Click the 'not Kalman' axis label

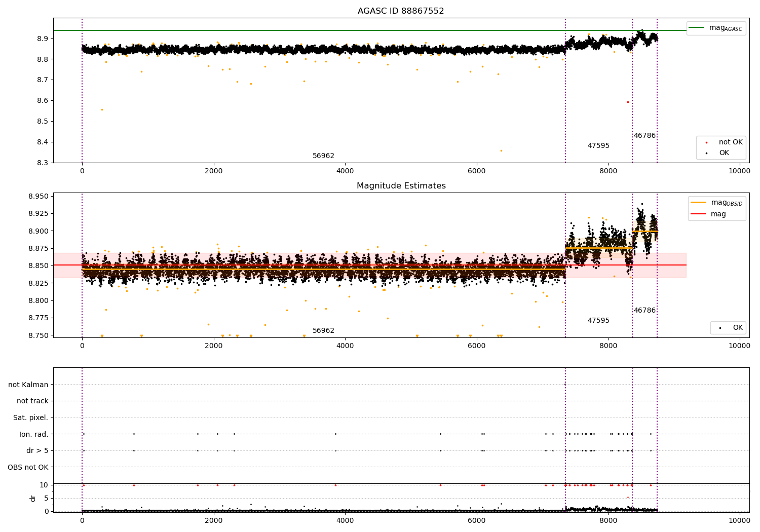28,385
